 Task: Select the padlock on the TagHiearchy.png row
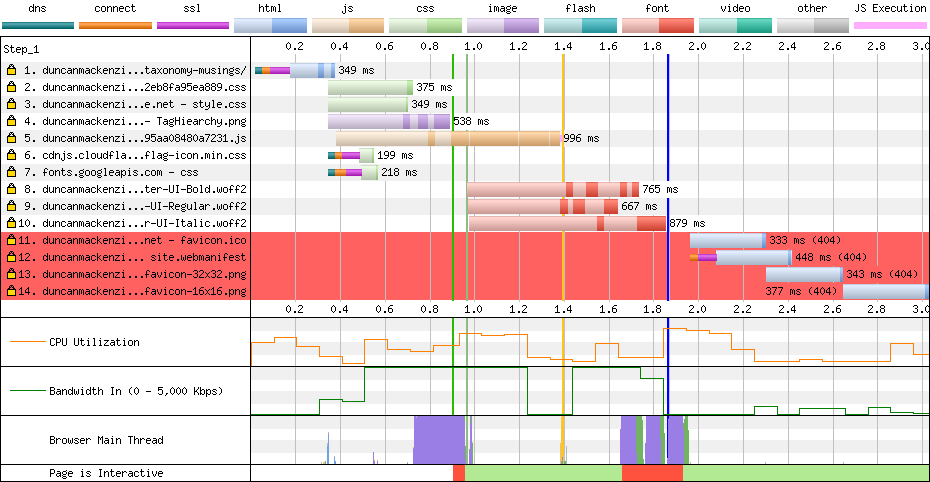[11, 121]
